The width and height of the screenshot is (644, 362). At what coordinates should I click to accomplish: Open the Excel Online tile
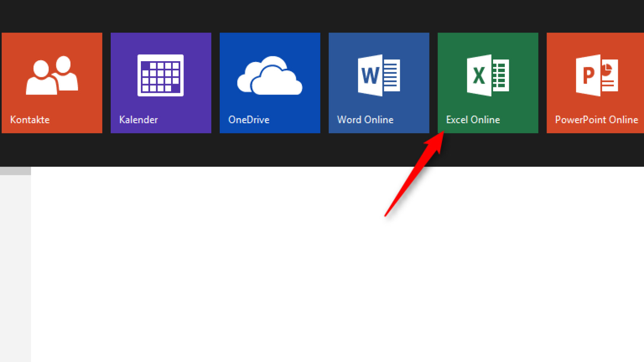tap(488, 83)
